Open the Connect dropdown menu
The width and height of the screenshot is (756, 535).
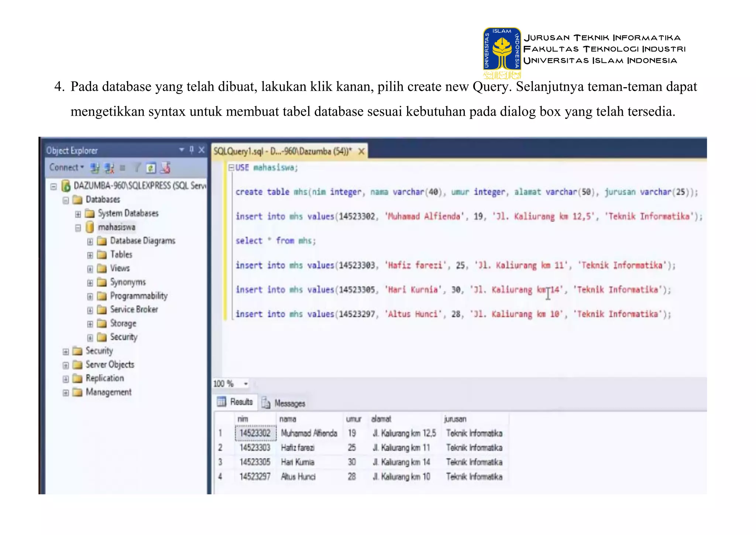67,167
